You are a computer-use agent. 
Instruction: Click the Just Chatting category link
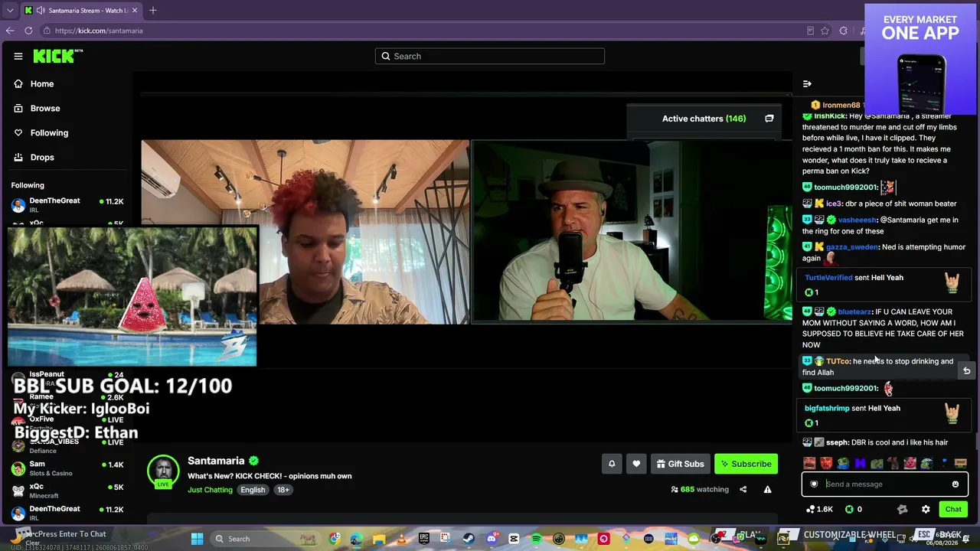click(x=210, y=490)
